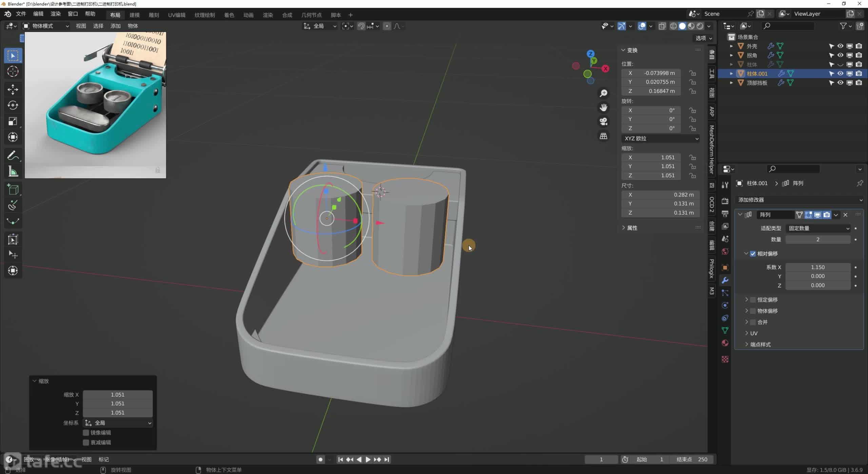Open the Modifier properties wrench tab

(725, 280)
